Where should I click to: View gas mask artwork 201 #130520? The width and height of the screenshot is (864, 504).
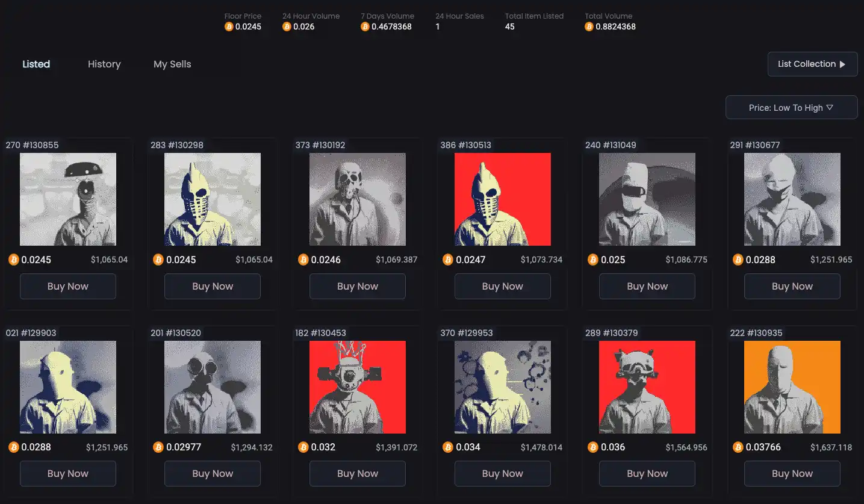click(x=213, y=387)
